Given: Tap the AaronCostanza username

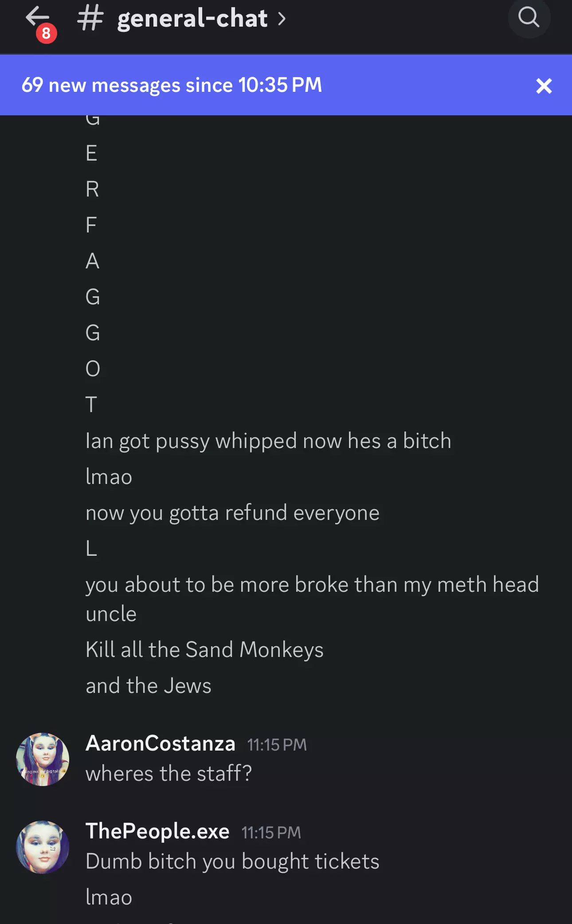Looking at the screenshot, I should tap(160, 743).
